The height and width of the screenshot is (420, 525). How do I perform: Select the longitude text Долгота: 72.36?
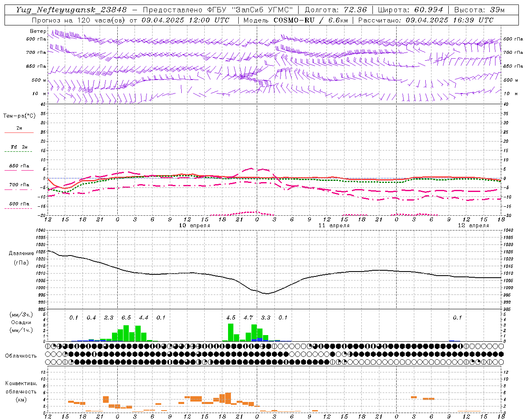[336, 10]
